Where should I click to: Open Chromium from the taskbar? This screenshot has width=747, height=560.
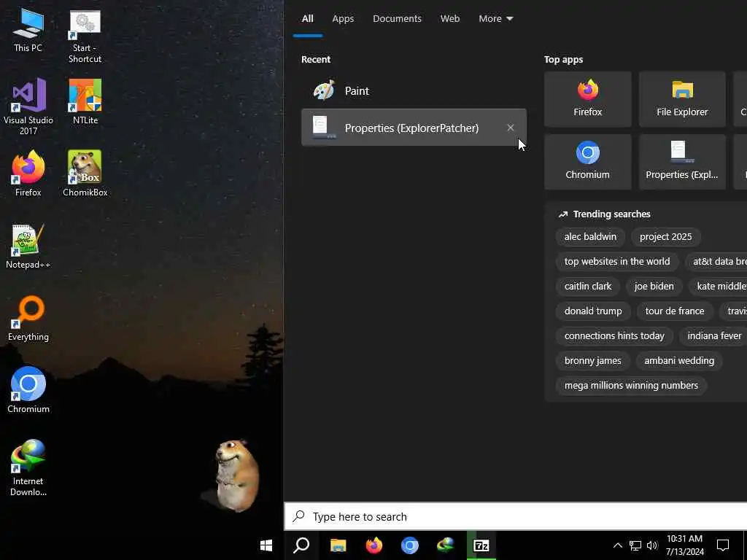tap(410, 545)
